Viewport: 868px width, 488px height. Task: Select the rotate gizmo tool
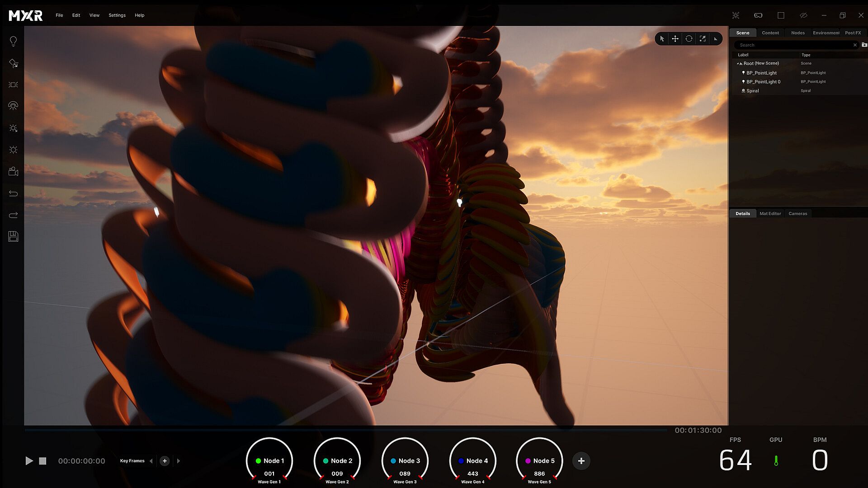[689, 39]
